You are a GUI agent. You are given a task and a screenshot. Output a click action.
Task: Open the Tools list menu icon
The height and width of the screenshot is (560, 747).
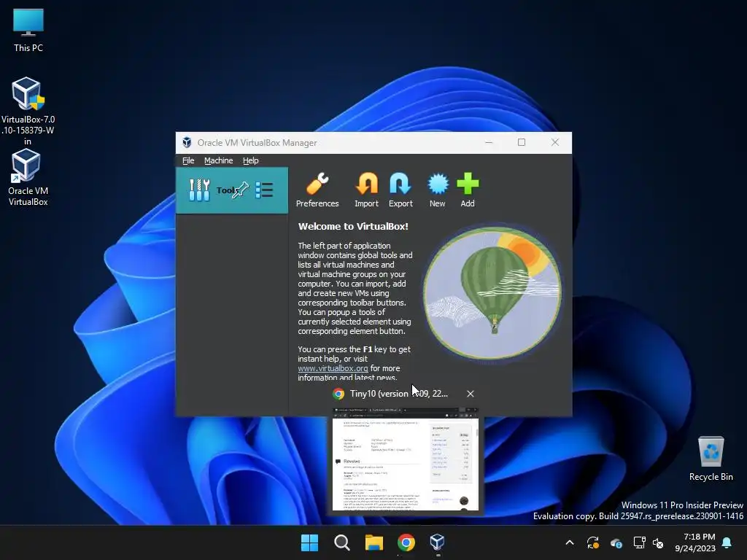coord(264,190)
